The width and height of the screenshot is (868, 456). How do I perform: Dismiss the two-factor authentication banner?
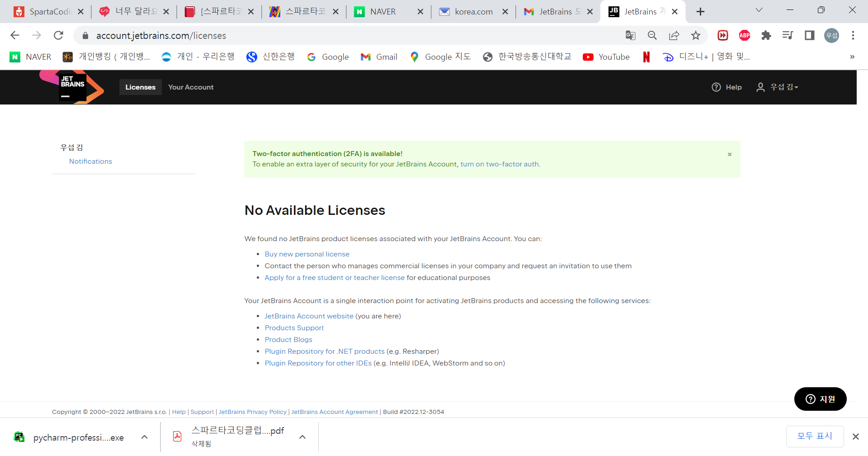tap(730, 155)
